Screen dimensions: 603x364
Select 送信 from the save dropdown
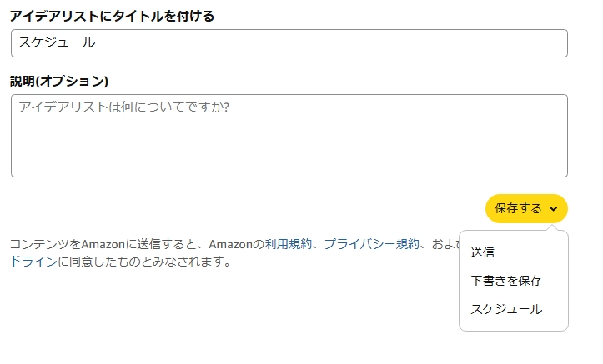click(x=482, y=252)
